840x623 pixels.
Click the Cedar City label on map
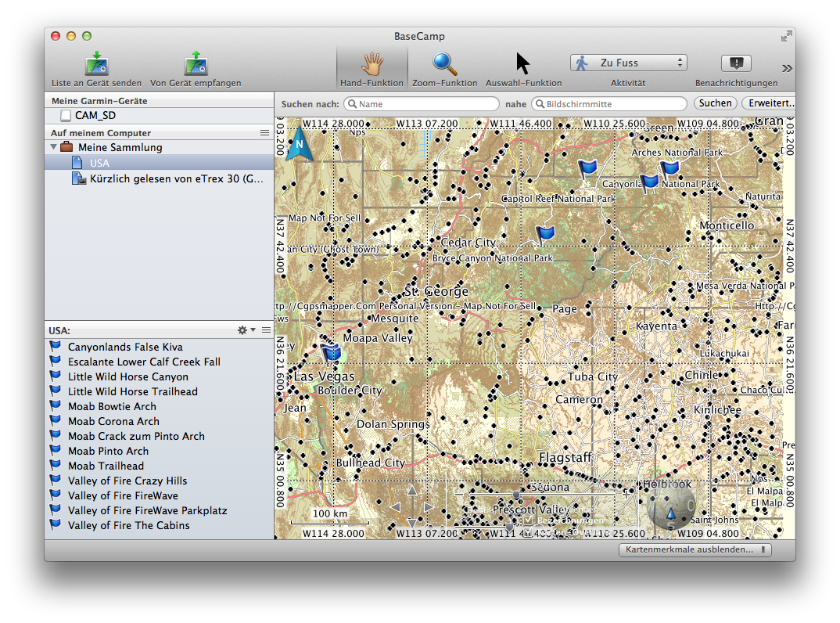tap(468, 243)
